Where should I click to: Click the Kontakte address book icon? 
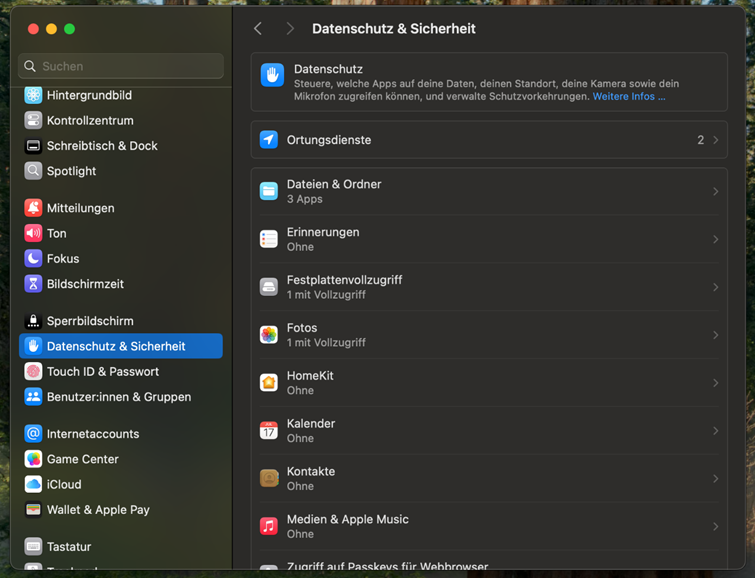tap(269, 478)
